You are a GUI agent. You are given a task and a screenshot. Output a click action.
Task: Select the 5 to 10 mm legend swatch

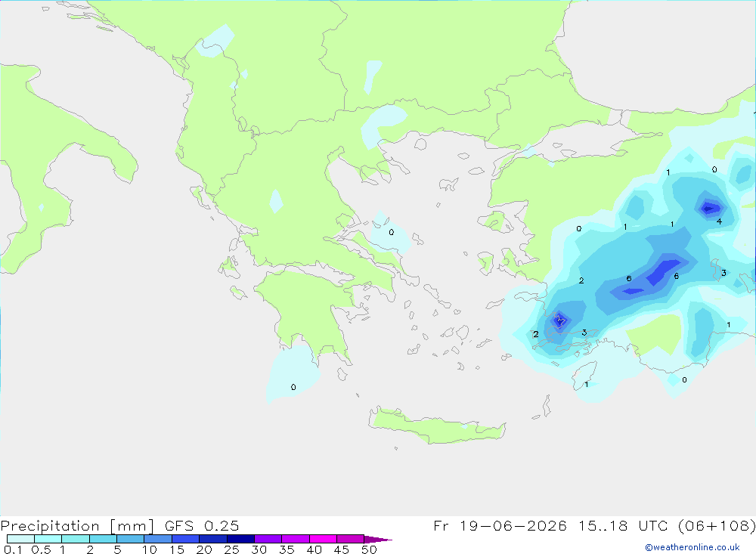(130, 539)
